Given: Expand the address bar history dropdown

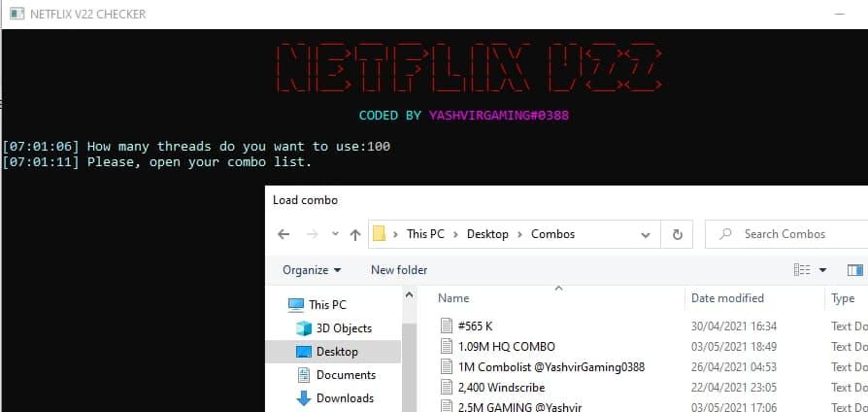Looking at the screenshot, I should click(x=645, y=234).
